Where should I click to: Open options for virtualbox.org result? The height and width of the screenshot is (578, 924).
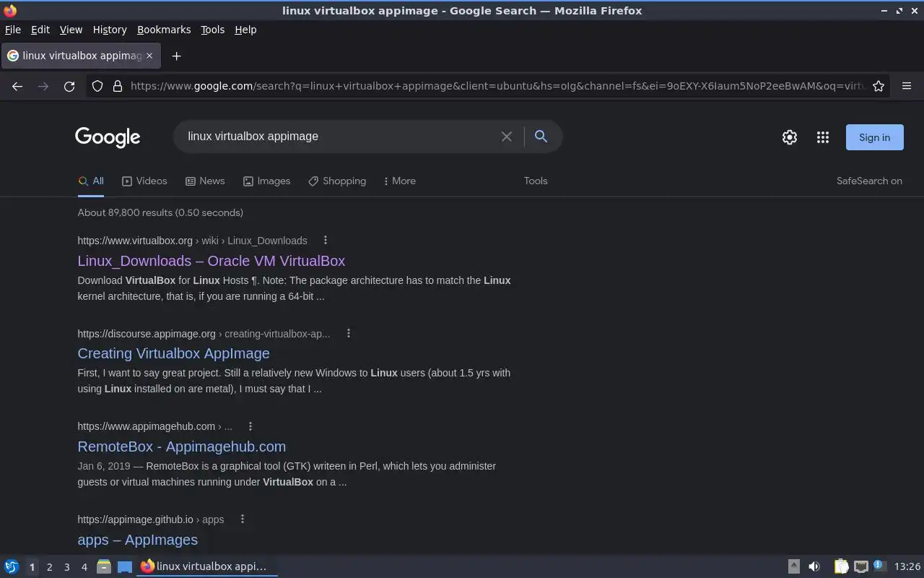point(325,240)
